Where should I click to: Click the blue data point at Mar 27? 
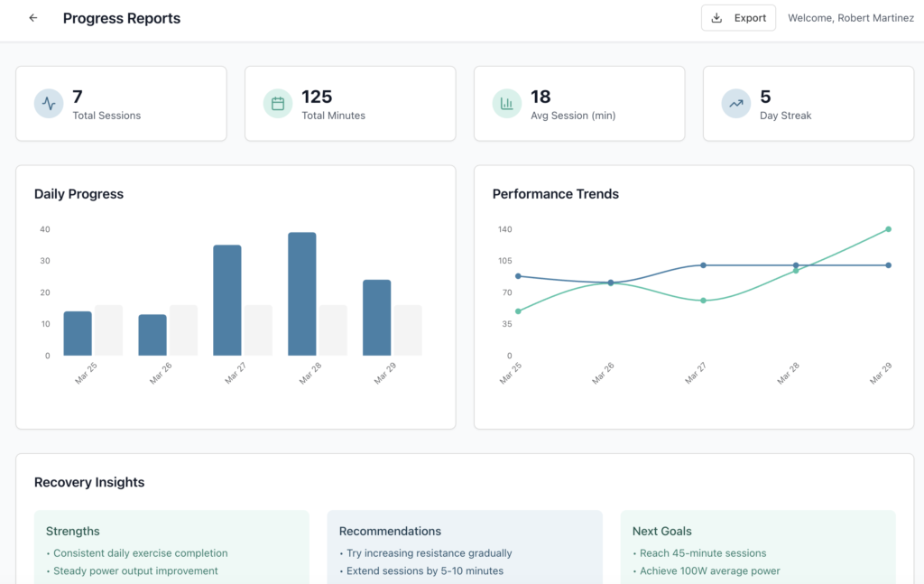tap(703, 265)
